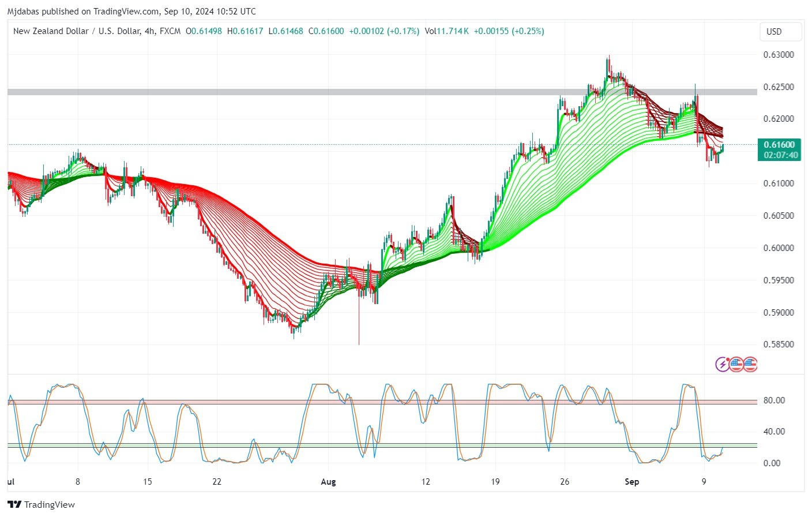Click the purple lightning bolt news icon
812x517 pixels.
point(723,364)
